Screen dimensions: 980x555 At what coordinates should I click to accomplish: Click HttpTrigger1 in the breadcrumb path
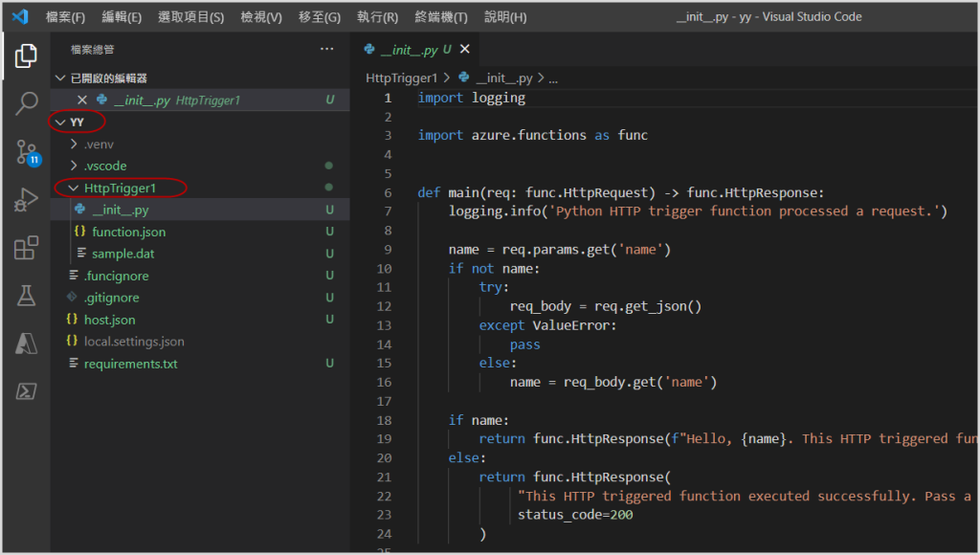click(x=401, y=78)
